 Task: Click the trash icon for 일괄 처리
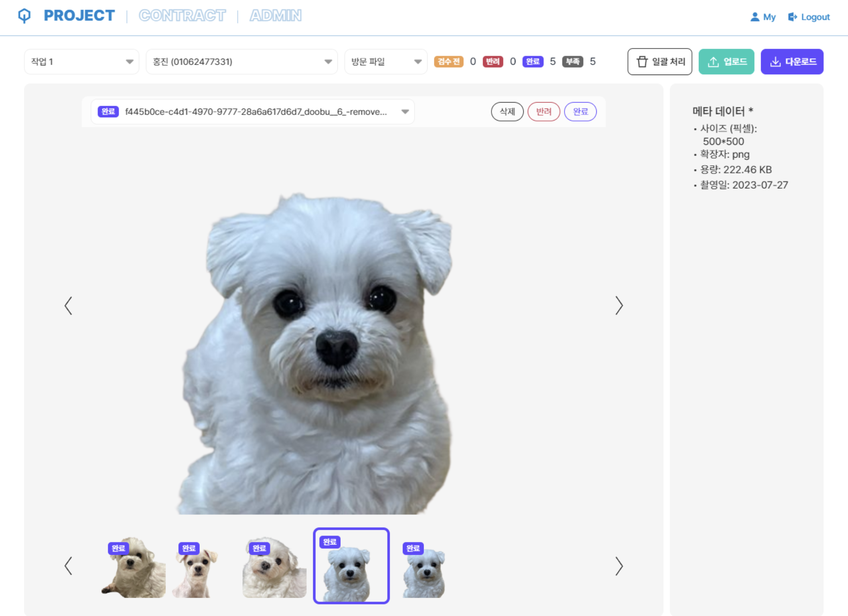click(x=642, y=62)
